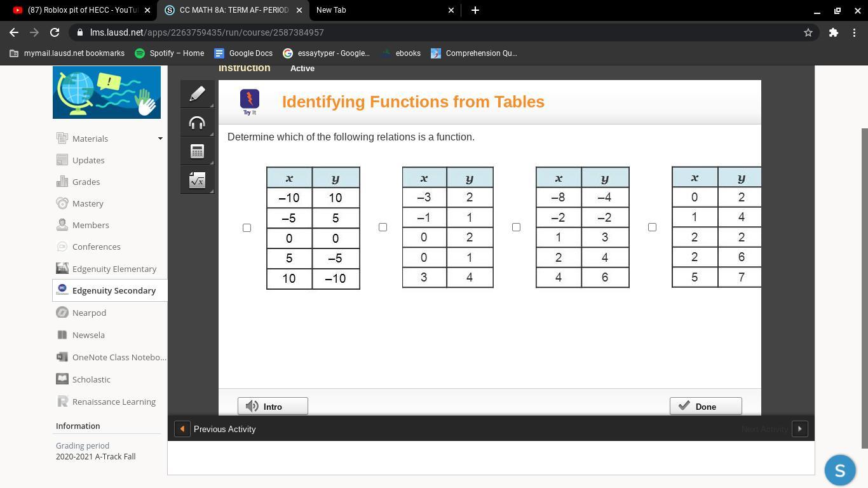Click the Next Activity arrow
Viewport: 868px width, 488px height.
[799, 429]
